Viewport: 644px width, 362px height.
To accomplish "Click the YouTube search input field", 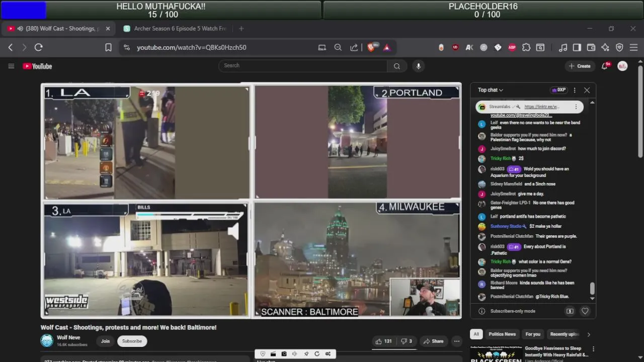I will point(303,66).
